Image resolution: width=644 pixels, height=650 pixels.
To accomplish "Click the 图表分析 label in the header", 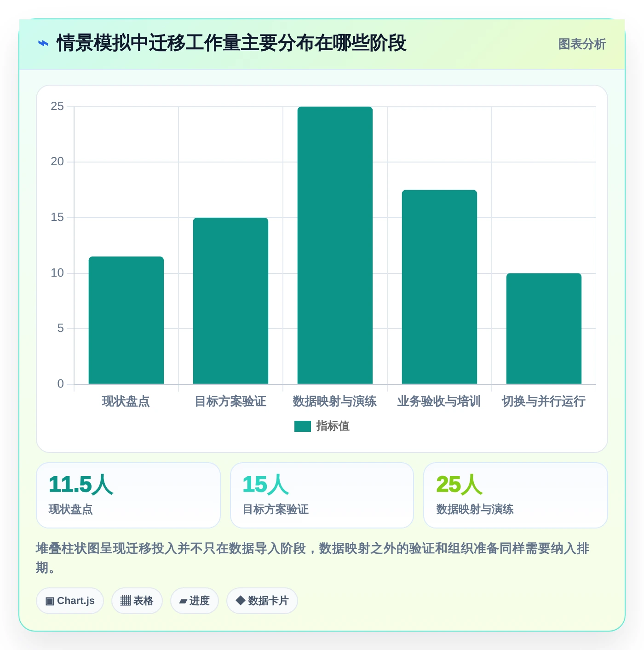I will pyautogui.click(x=582, y=44).
